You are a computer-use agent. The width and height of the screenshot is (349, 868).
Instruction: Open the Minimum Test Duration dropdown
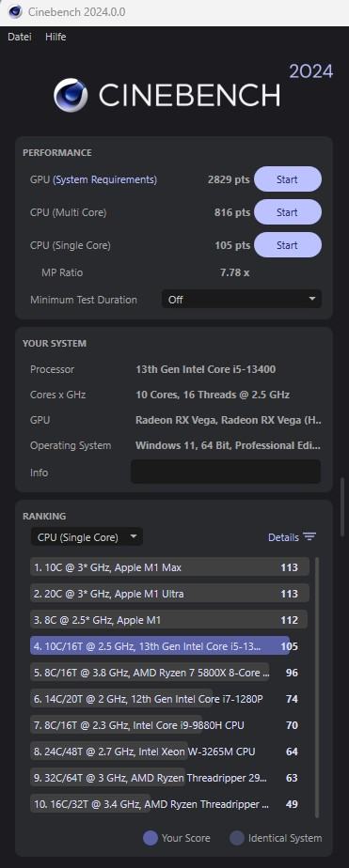(x=242, y=300)
